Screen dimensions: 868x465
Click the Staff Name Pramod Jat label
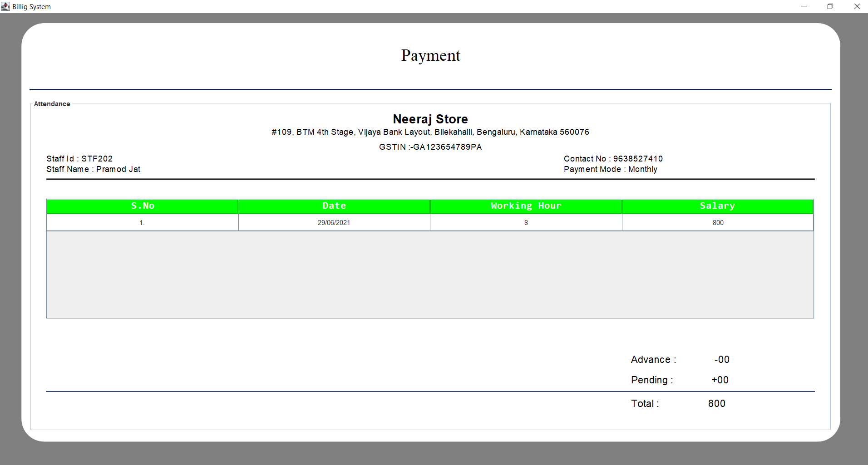point(93,169)
